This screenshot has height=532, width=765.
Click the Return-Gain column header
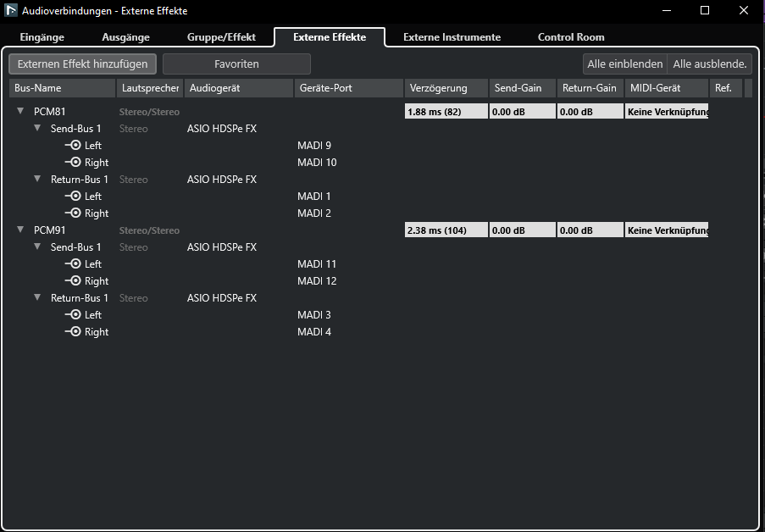[590, 88]
